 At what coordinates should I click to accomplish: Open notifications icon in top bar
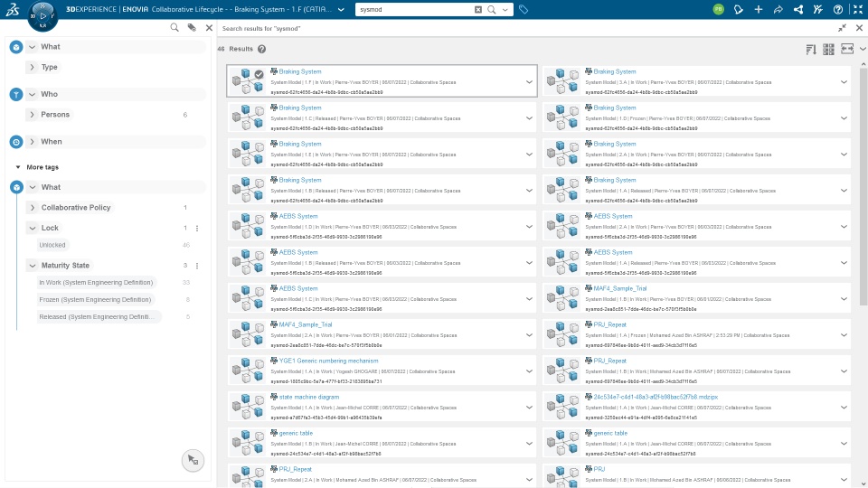coord(739,9)
